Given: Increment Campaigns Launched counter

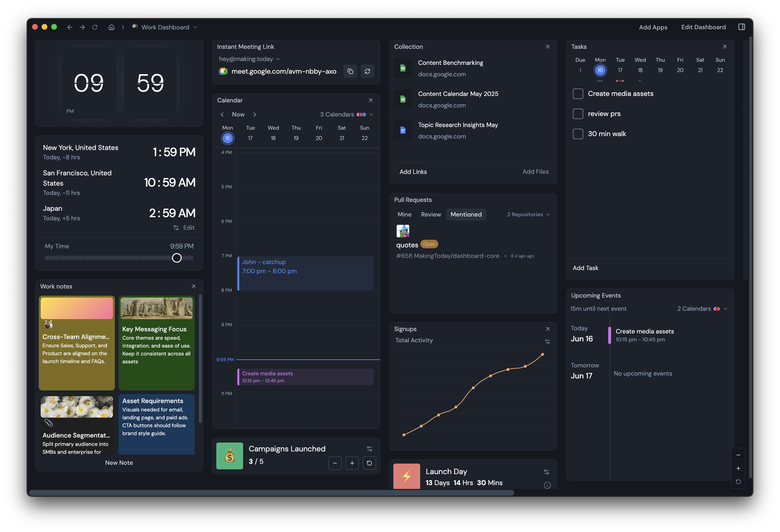Looking at the screenshot, I should tap(352, 463).
